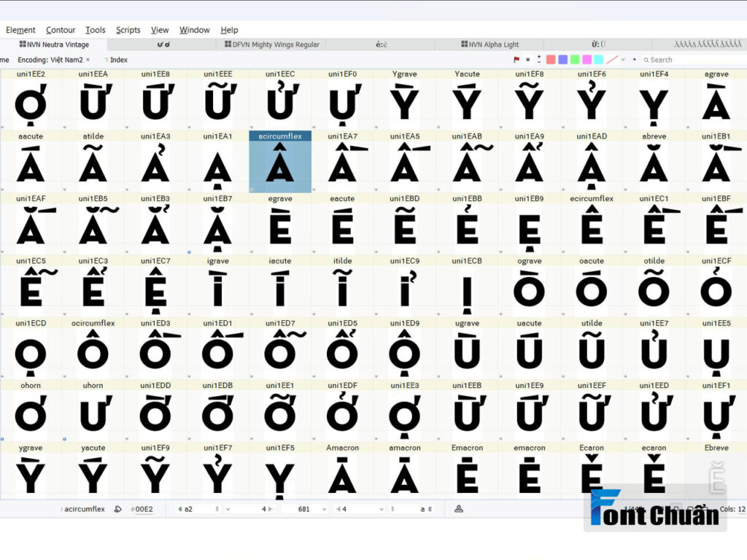
Task: Click the a2 left kerning class field
Action: point(194,509)
